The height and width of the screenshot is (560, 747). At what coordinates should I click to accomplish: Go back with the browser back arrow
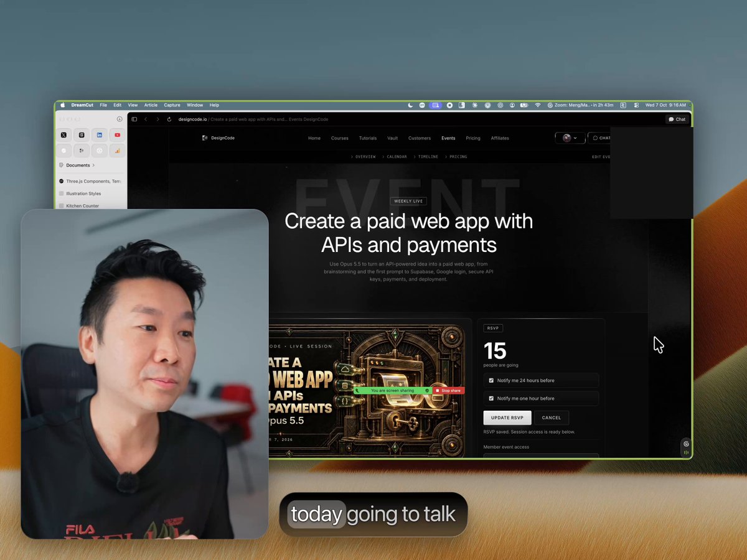click(146, 119)
